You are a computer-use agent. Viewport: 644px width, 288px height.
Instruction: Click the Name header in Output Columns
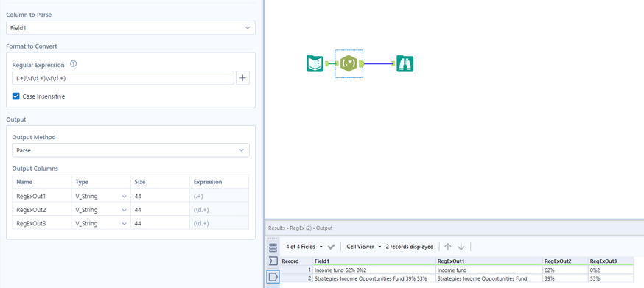(x=42, y=182)
